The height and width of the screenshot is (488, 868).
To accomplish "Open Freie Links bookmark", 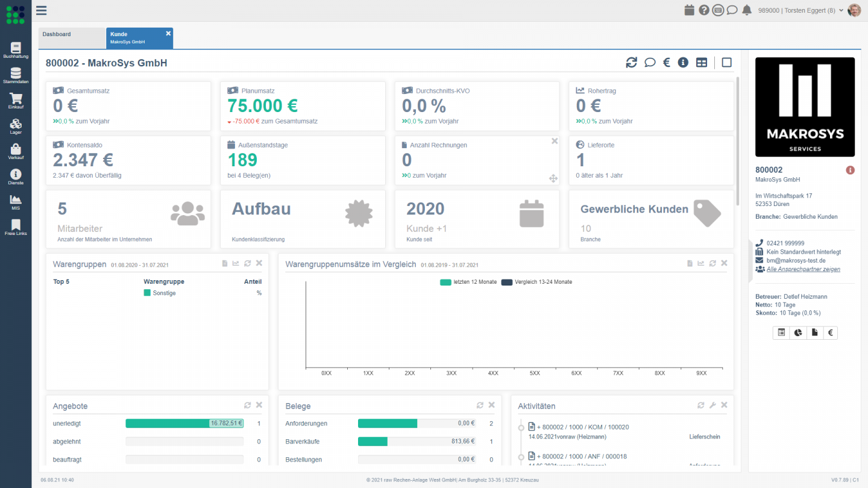I will (16, 228).
